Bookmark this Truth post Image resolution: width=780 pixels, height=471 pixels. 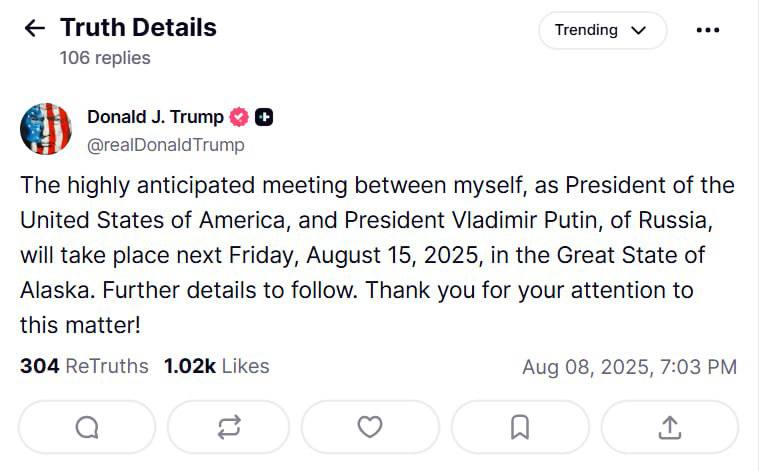(520, 427)
